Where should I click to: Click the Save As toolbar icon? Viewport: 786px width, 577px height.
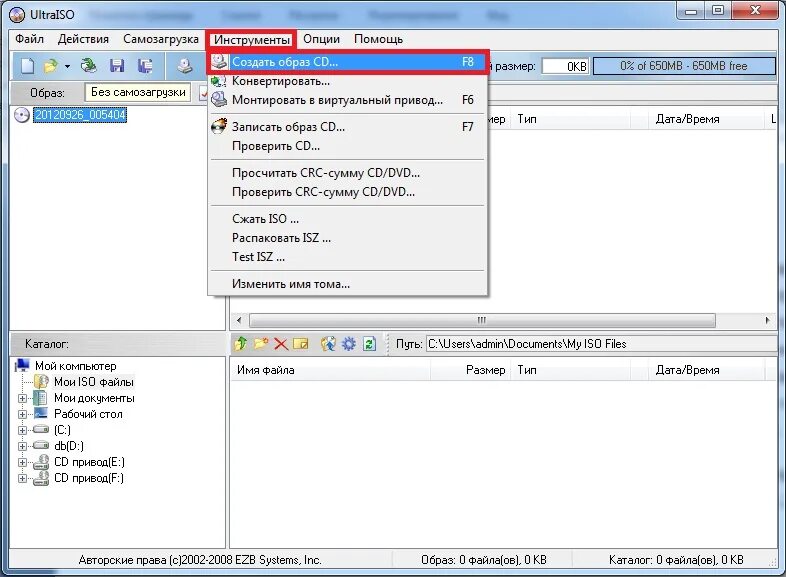[145, 66]
